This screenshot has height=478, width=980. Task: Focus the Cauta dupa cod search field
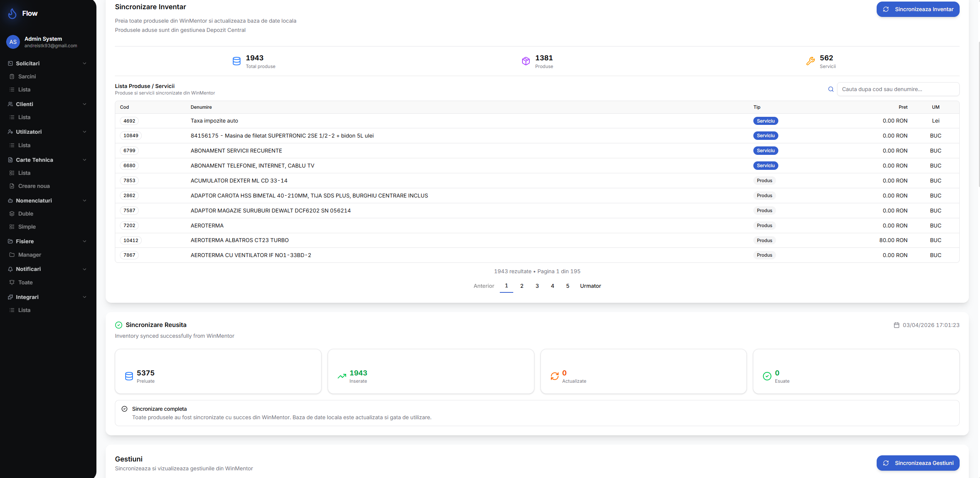click(x=897, y=89)
